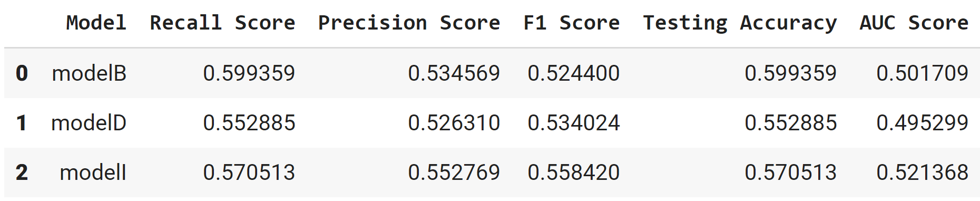This screenshot has height=201, width=980.
Task: Click the F1 Score column header
Action: click(572, 23)
